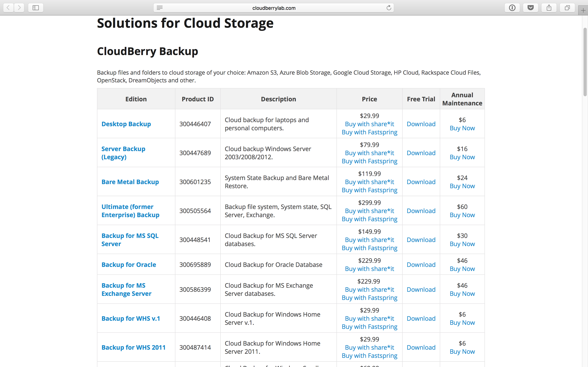Show all tabs overview icon
Image resolution: width=588 pixels, height=367 pixels.
(x=567, y=8)
